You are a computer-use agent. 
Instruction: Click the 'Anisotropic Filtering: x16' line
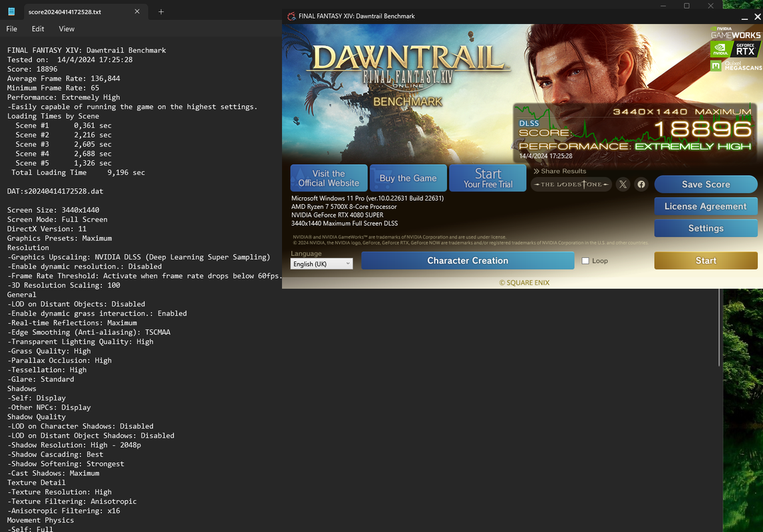pyautogui.click(x=63, y=511)
